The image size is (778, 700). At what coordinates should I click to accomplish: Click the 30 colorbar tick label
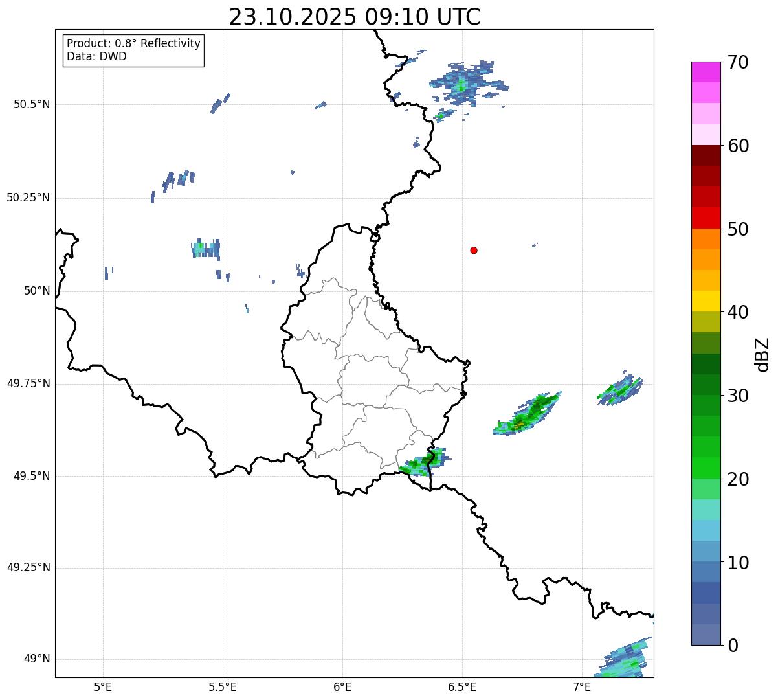coord(738,396)
